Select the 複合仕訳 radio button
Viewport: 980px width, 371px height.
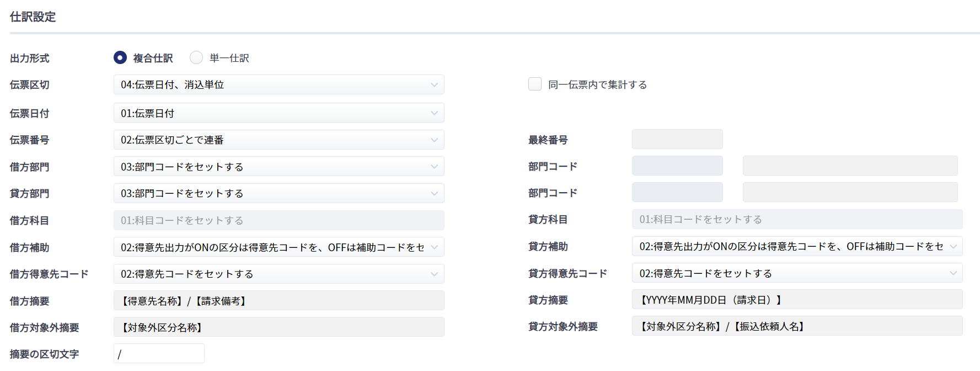click(120, 57)
